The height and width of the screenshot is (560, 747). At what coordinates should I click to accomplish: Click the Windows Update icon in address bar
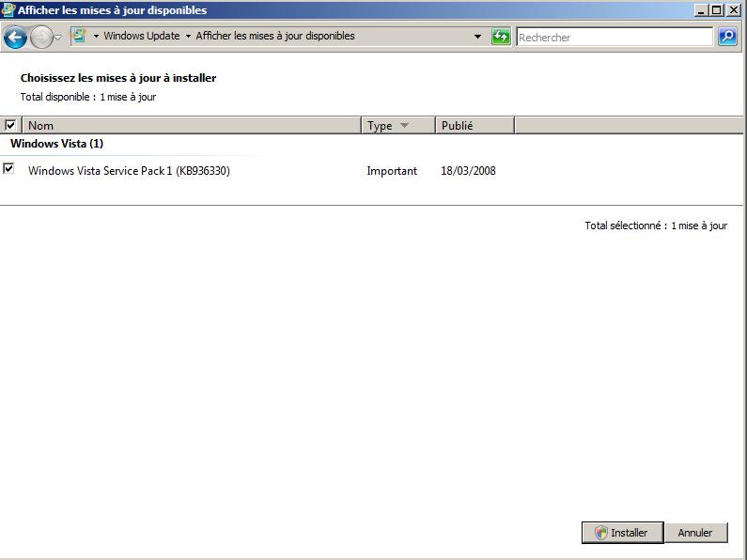coord(79,36)
